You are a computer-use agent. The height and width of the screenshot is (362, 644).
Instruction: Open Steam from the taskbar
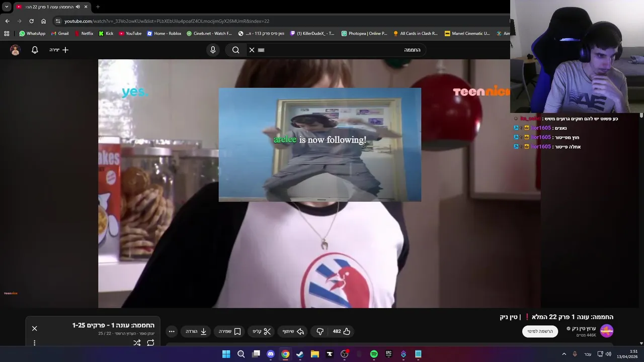click(x=300, y=354)
